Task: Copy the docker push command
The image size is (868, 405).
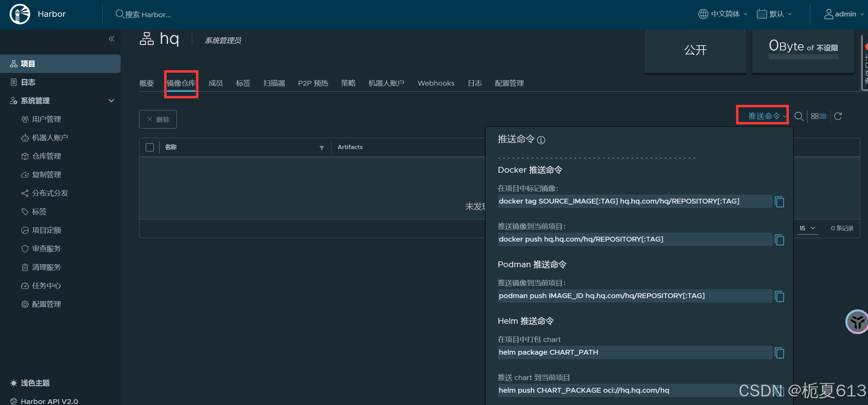Action: coord(780,240)
